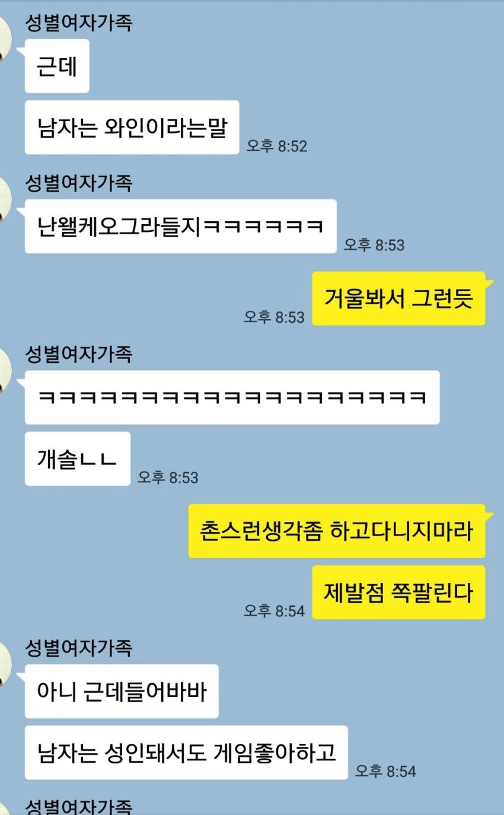
Task: Select the '남자는 와인이라는말' message bubble
Action: [132, 128]
